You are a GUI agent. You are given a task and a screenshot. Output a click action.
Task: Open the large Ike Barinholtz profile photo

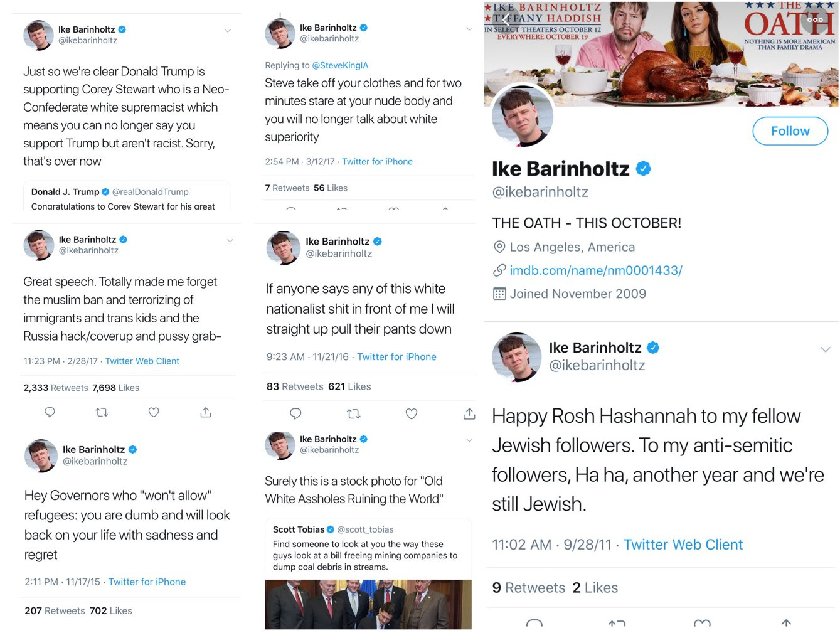click(522, 117)
